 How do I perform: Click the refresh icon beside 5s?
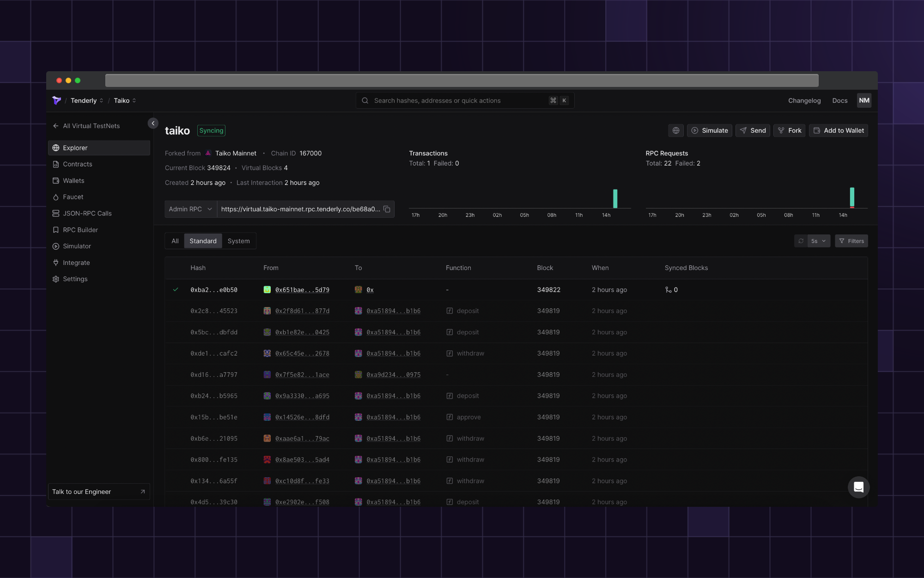click(x=801, y=241)
